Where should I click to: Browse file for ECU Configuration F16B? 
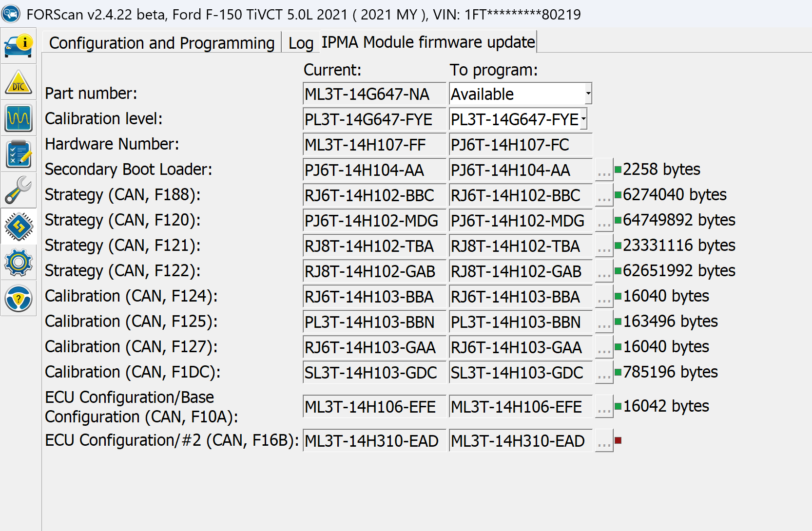pos(604,441)
